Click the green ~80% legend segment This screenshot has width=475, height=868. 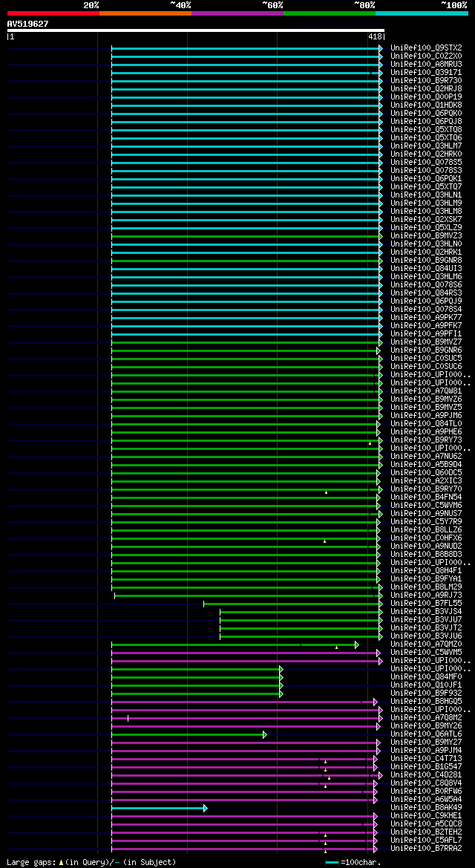330,13
